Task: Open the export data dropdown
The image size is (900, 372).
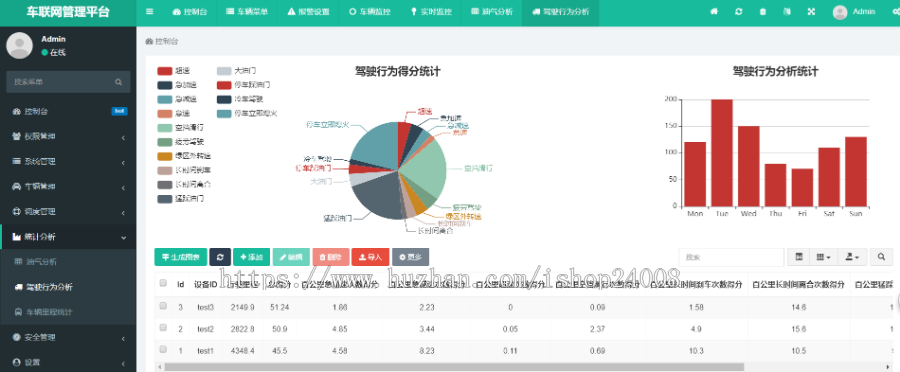Action: 852,258
